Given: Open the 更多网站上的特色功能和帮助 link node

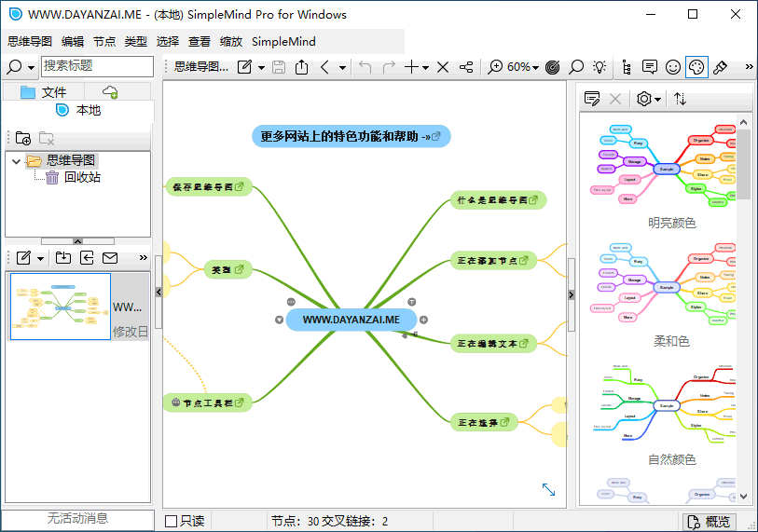Looking at the screenshot, I should point(351,136).
